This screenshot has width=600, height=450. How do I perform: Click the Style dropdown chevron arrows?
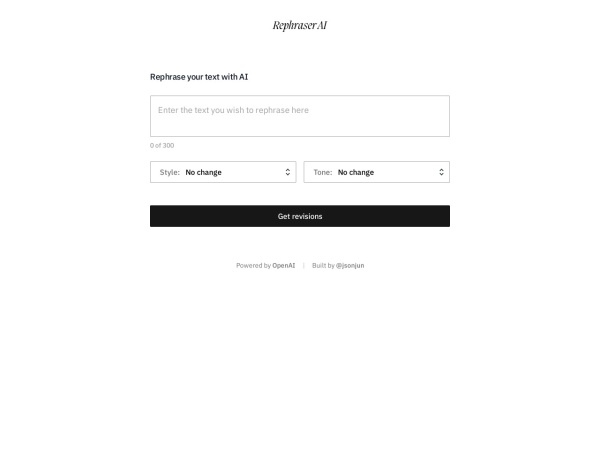tap(288, 172)
